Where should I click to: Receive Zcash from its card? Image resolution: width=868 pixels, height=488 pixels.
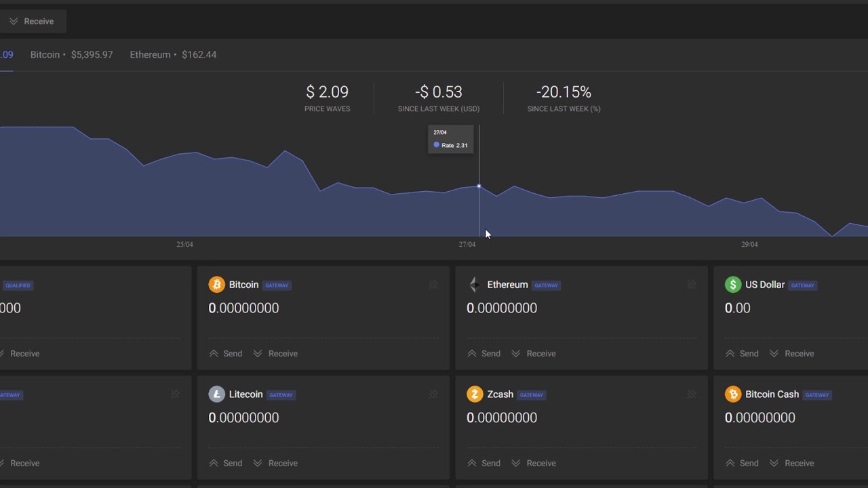[534, 464]
